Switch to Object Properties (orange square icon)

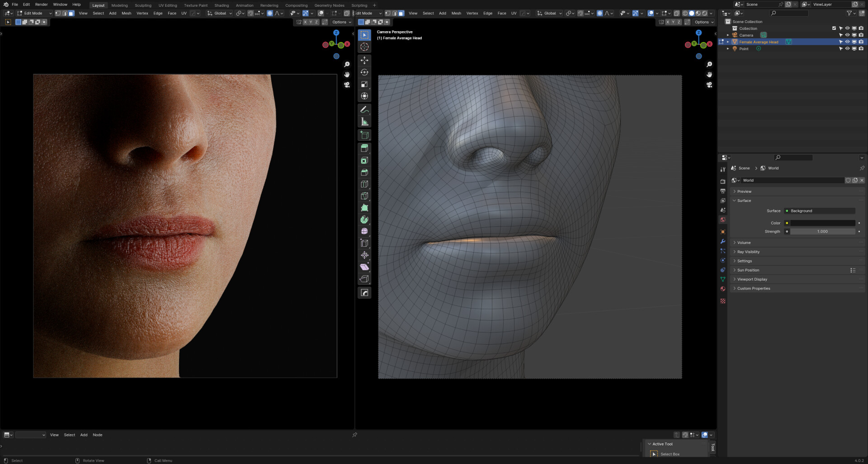(x=722, y=231)
